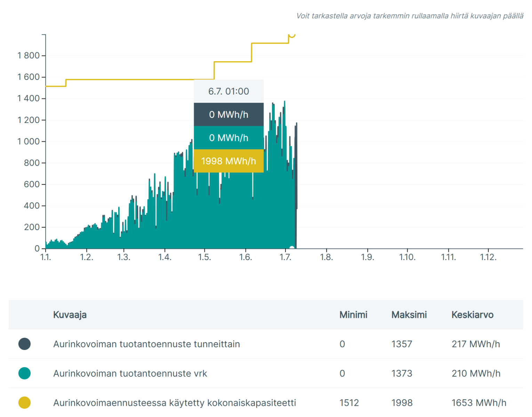Screen dimensions: 532x417
Task: Click the teal daily forecast legend dot
Action: [24, 373]
